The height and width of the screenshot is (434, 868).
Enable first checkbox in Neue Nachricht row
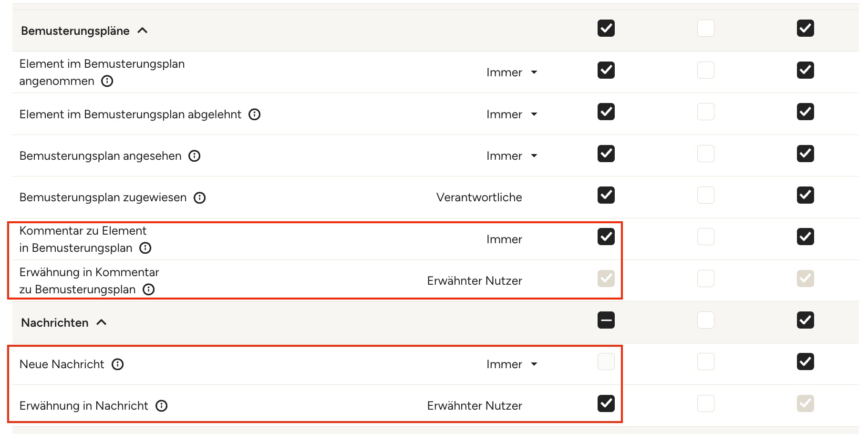click(x=606, y=362)
